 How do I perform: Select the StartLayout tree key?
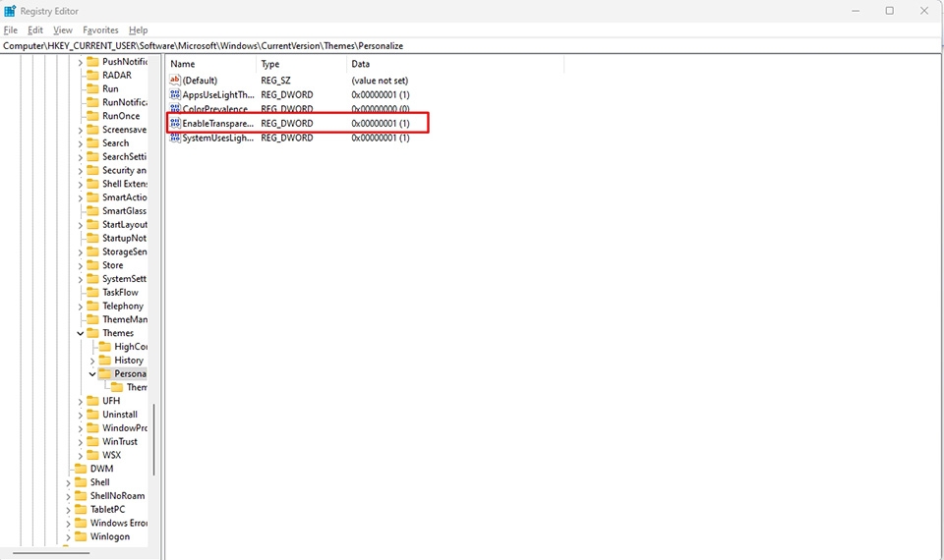pyautogui.click(x=125, y=224)
